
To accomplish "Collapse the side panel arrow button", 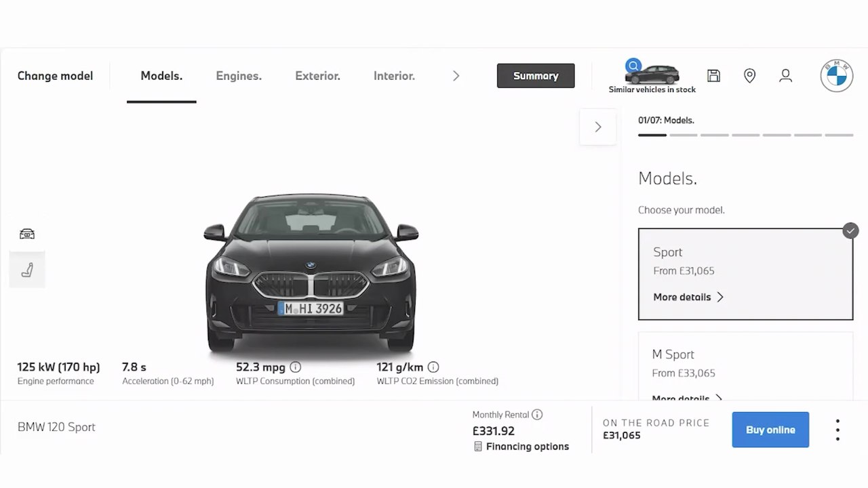I will click(597, 127).
